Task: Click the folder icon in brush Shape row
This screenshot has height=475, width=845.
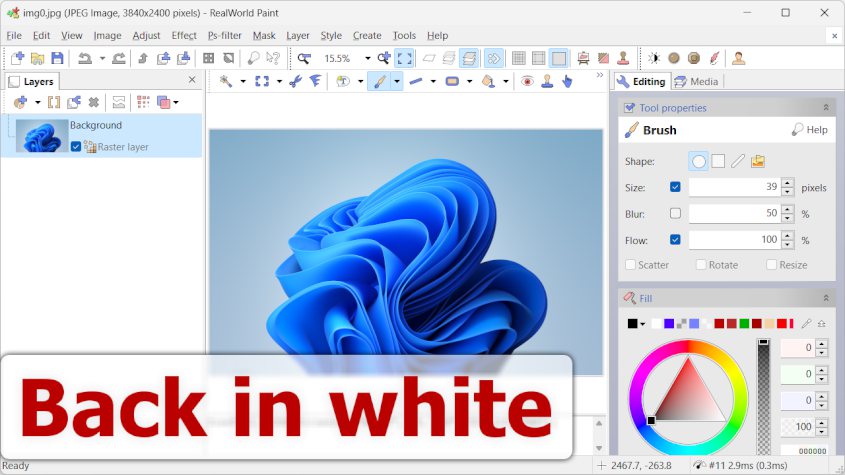Action: click(758, 161)
